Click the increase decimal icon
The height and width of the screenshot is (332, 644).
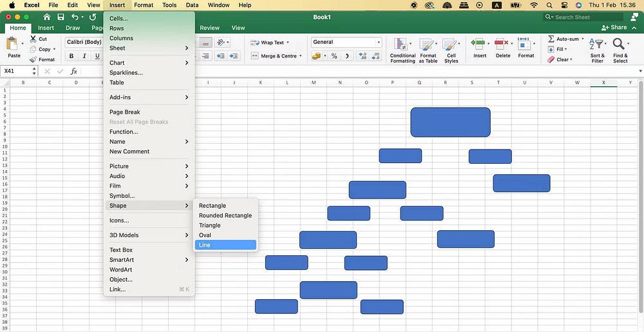click(x=363, y=56)
